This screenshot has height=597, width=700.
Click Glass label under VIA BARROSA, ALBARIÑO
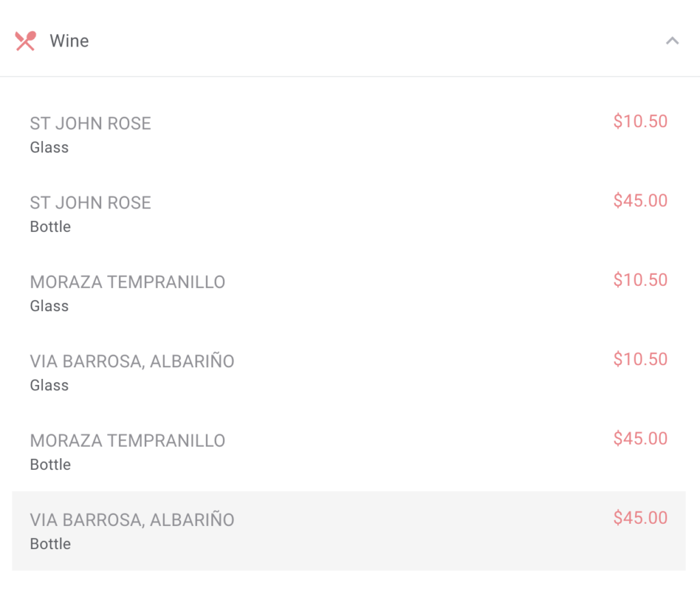[x=49, y=385]
